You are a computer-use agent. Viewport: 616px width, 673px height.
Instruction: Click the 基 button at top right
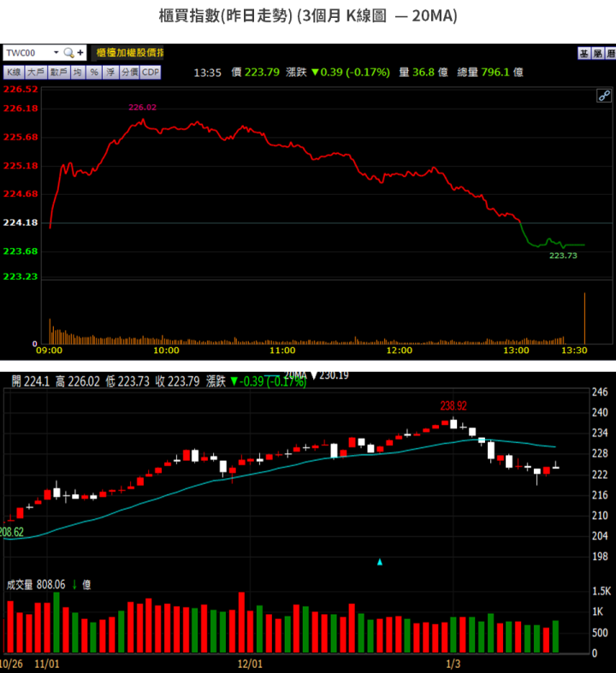click(x=583, y=53)
